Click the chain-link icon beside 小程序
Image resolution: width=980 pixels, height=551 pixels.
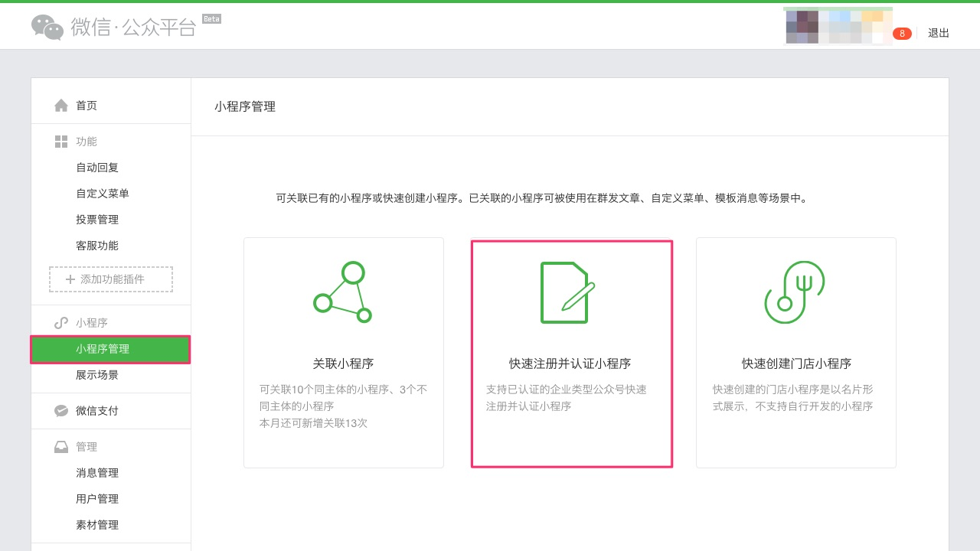[61, 322]
